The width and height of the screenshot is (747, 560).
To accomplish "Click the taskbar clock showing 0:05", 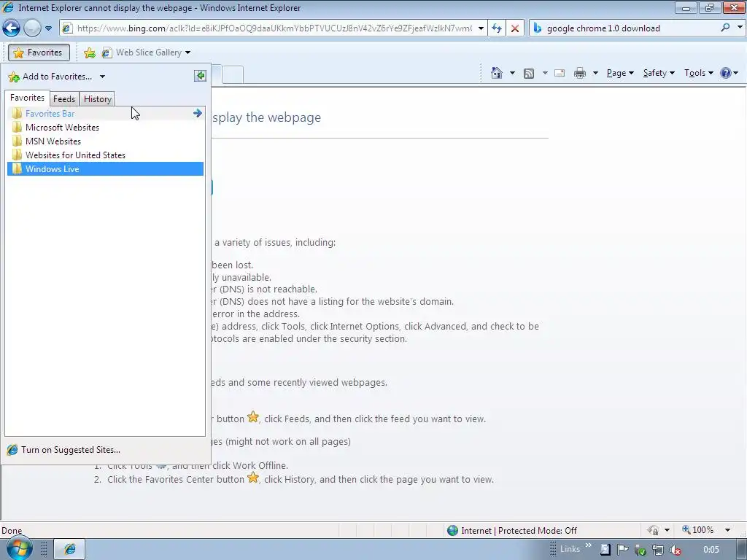I will point(711,550).
